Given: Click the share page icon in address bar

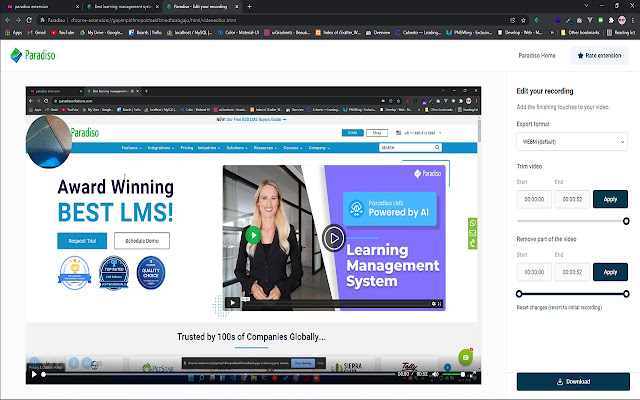Looking at the screenshot, I should [512, 20].
